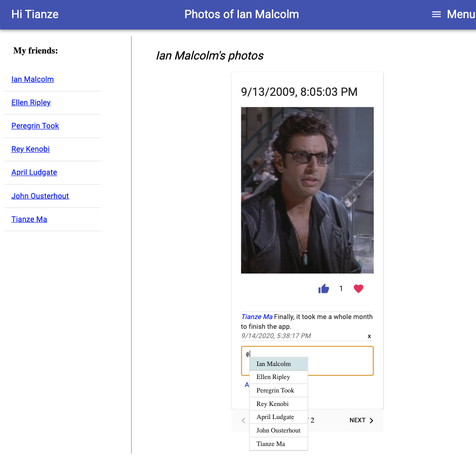Click the Photos of Ian Malcolm title

pos(242,14)
